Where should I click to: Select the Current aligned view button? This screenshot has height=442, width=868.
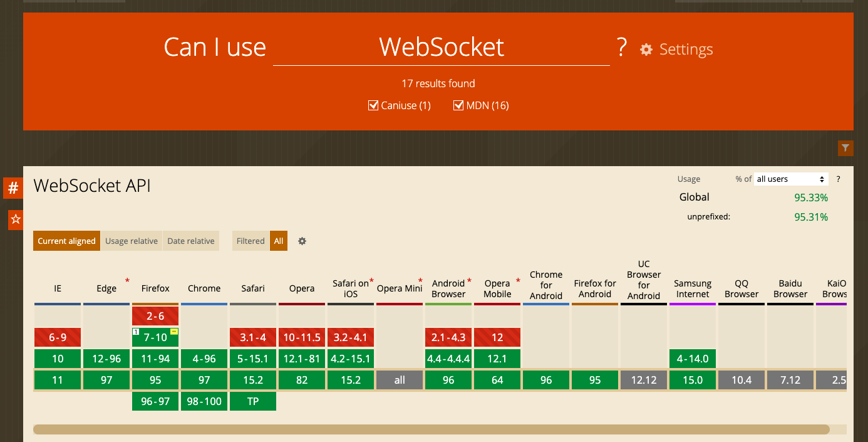[66, 241]
